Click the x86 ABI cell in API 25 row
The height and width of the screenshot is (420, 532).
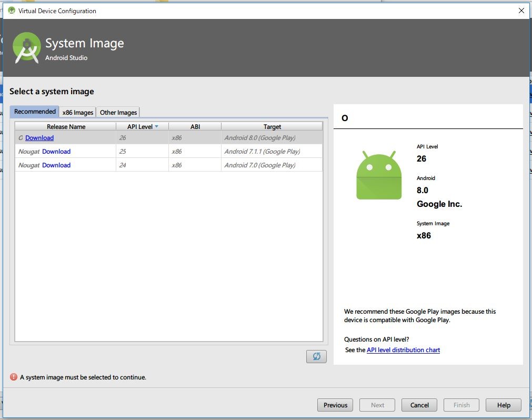click(195, 151)
